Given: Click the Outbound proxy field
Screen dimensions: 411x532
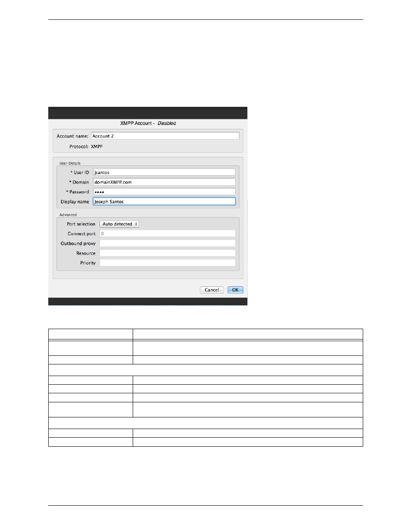Looking at the screenshot, I should (168, 243).
